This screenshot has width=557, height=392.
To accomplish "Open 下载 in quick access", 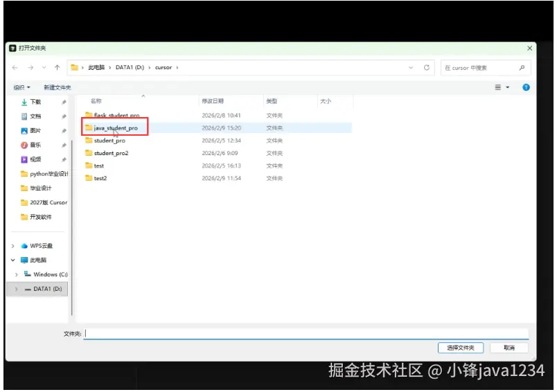I will 35,102.
